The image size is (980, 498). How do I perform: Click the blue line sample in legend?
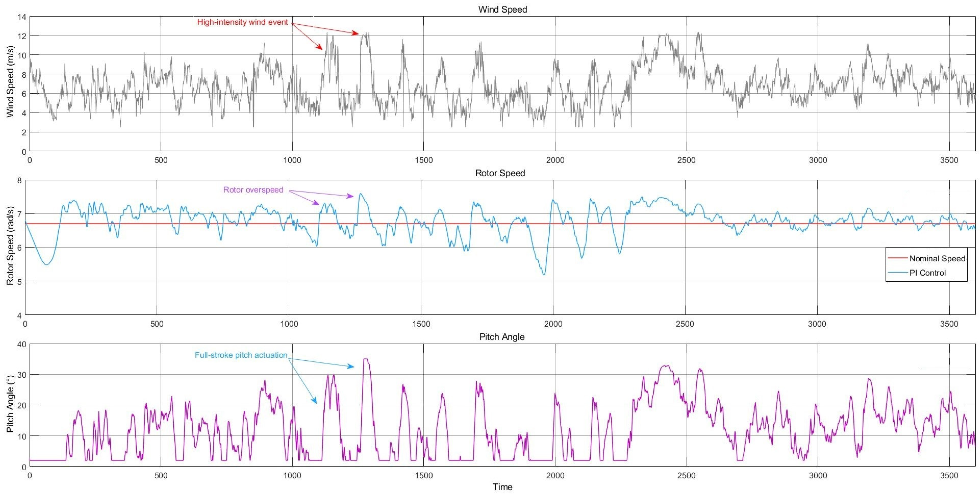pos(898,272)
